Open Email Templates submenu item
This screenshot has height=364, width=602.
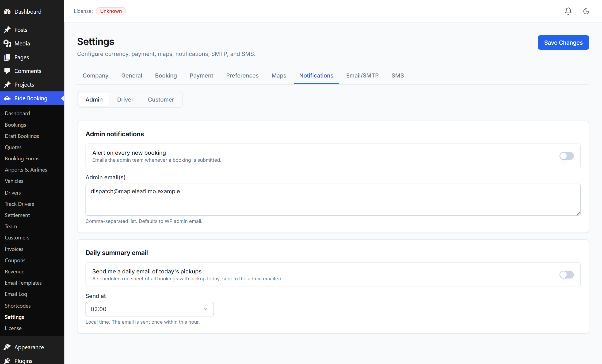(23, 283)
